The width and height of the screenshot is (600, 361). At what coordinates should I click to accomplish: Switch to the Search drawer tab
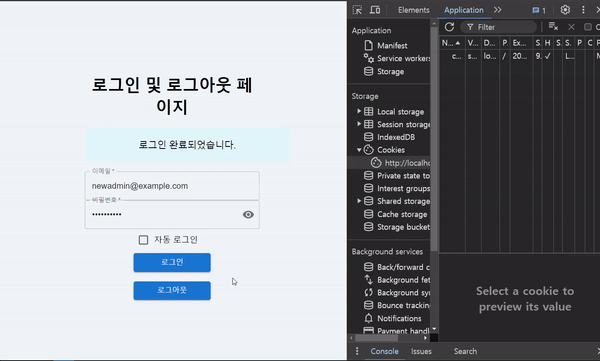465,351
